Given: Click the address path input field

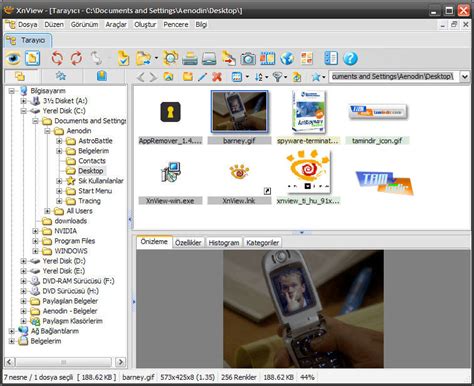Looking at the screenshot, I should [394, 77].
